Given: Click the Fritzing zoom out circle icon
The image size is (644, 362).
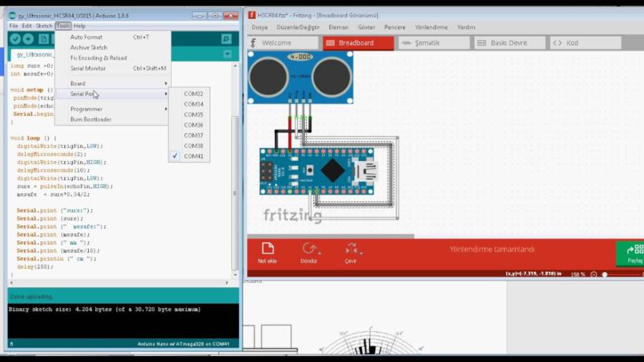Looking at the screenshot, I should click(x=593, y=274).
